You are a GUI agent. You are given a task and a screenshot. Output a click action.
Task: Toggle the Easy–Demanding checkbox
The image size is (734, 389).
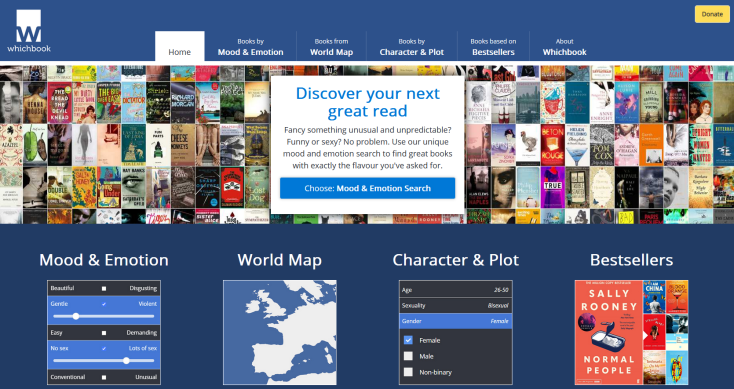[x=104, y=333]
